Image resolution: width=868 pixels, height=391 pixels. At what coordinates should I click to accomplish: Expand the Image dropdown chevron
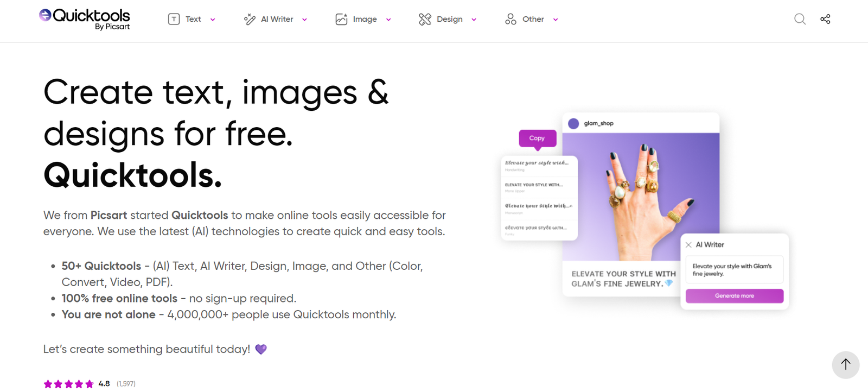coord(388,20)
